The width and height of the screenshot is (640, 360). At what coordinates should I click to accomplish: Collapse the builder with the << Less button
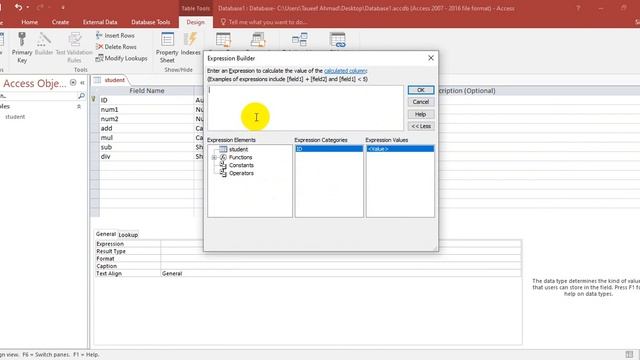pos(421,126)
